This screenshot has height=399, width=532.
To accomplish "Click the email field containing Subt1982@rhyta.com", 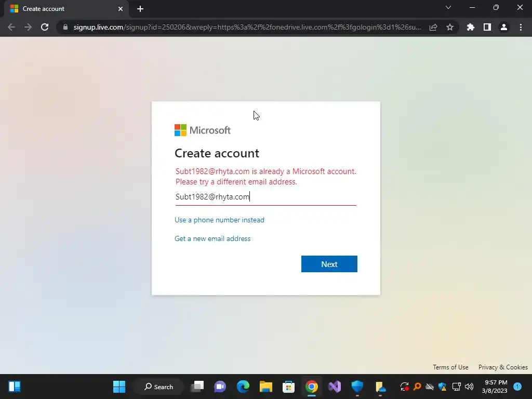I will coord(265,197).
